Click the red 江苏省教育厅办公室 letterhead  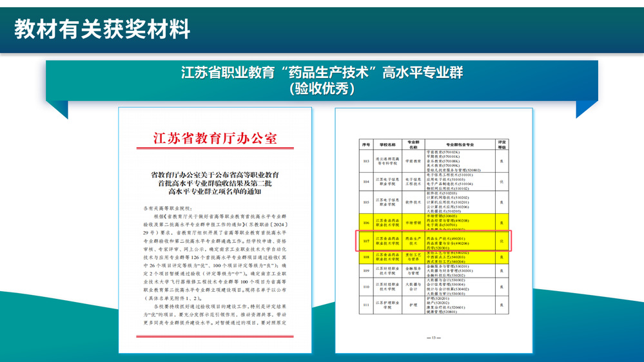click(214, 138)
